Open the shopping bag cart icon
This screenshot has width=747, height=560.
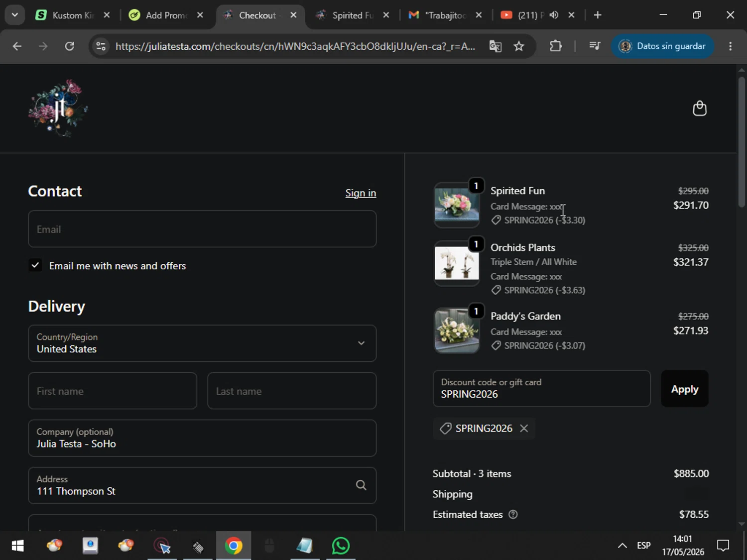(x=700, y=108)
